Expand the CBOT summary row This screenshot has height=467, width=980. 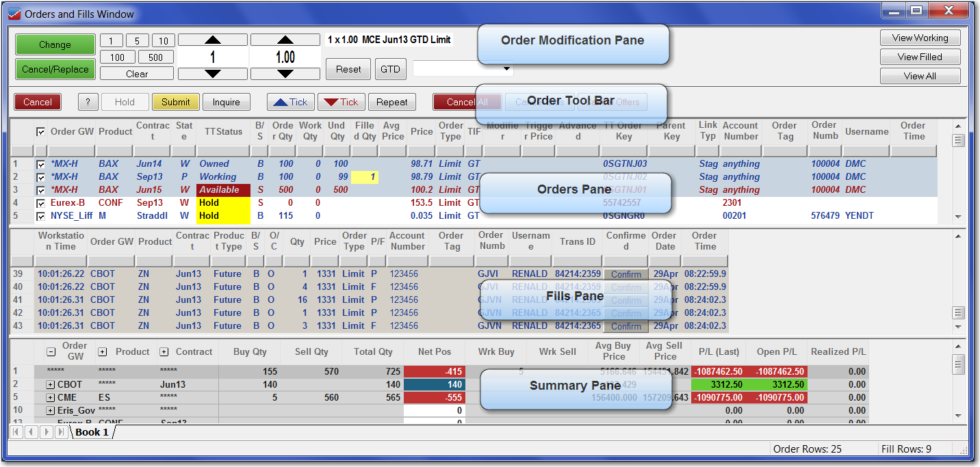(50, 384)
